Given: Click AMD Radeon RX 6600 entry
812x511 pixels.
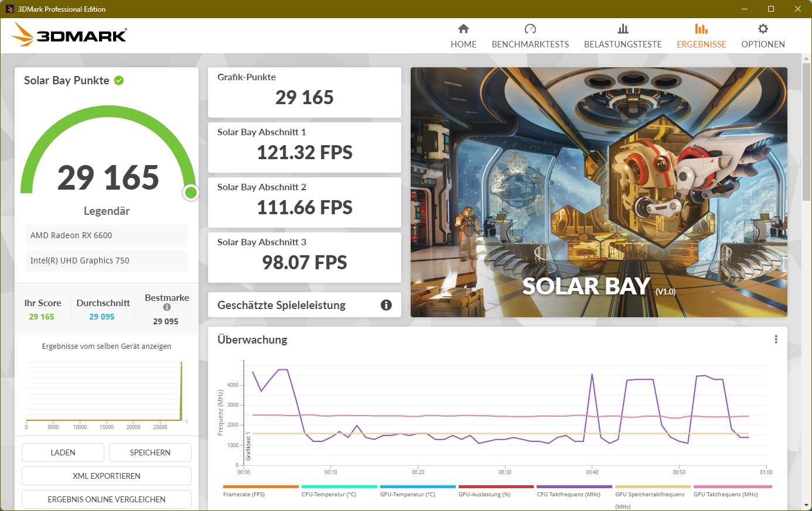Looking at the screenshot, I should pyautogui.click(x=107, y=235).
